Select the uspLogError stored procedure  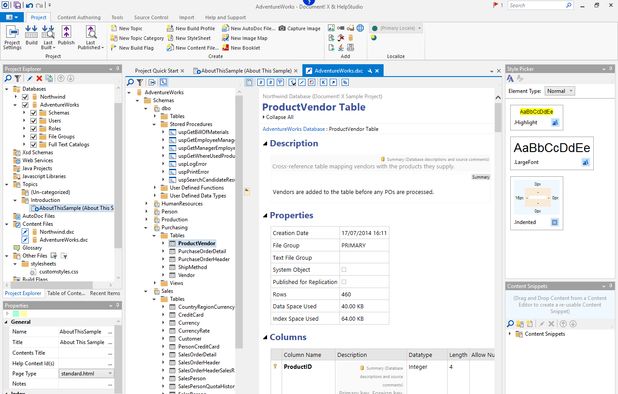(192, 164)
